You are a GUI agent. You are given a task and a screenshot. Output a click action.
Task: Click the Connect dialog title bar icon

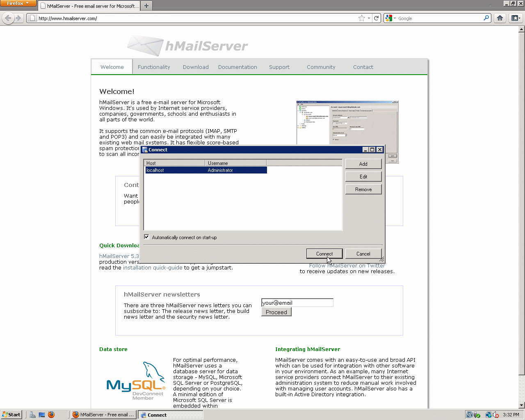click(144, 150)
